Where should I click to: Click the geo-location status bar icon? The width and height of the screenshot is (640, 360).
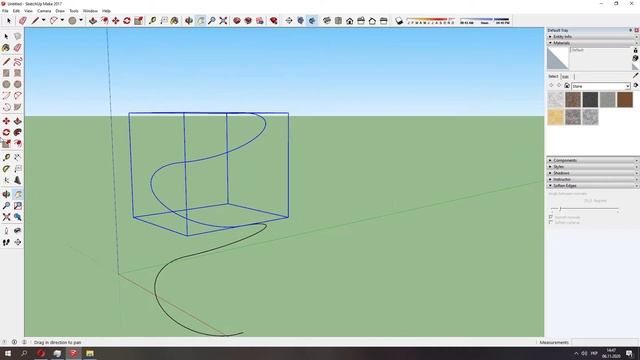pos(4,342)
